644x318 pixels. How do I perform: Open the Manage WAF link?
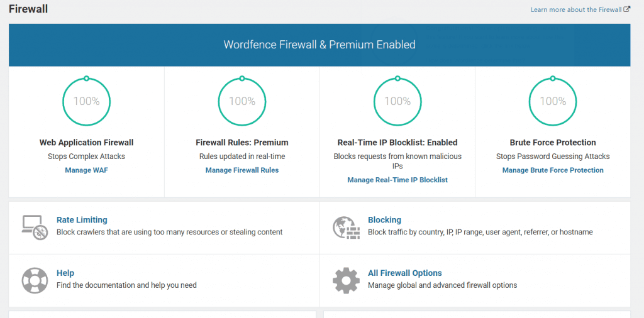click(86, 170)
